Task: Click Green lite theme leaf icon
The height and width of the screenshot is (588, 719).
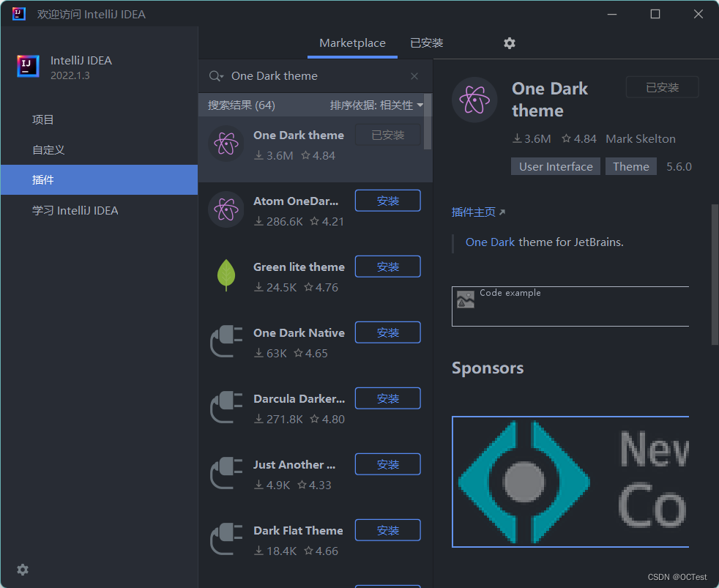Action: point(226,275)
